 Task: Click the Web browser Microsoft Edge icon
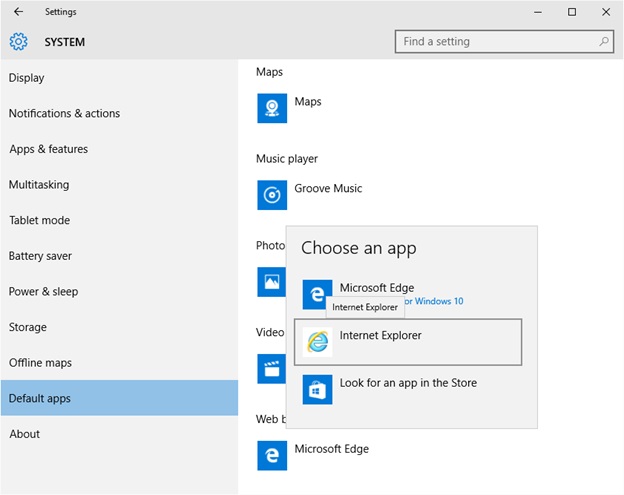point(272,456)
